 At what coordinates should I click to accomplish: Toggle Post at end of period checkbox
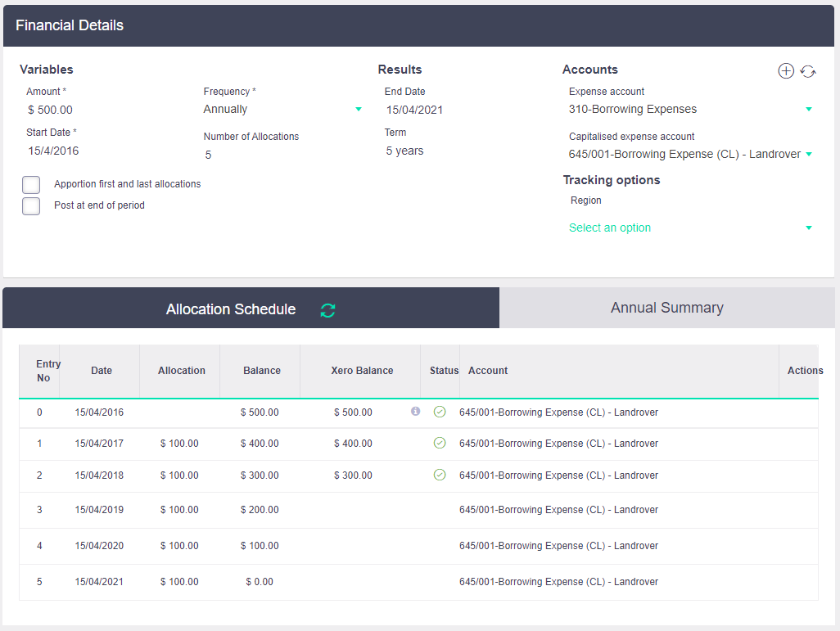(31, 206)
